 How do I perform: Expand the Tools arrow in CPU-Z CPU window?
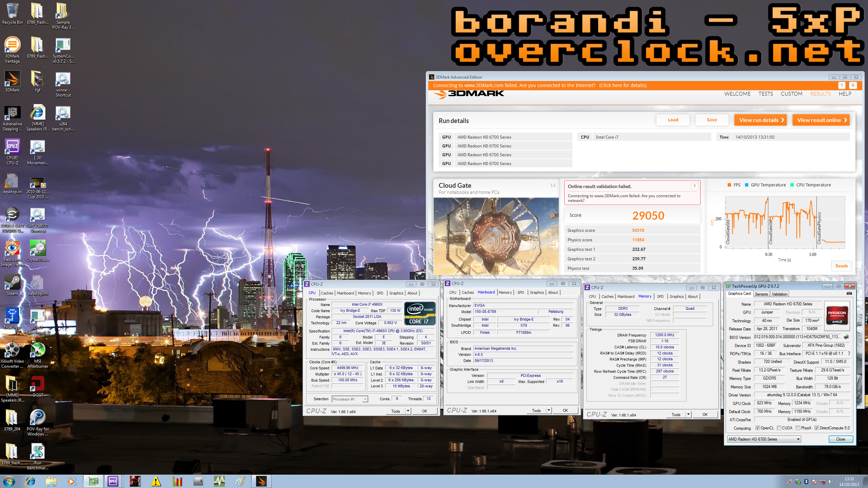click(x=408, y=411)
